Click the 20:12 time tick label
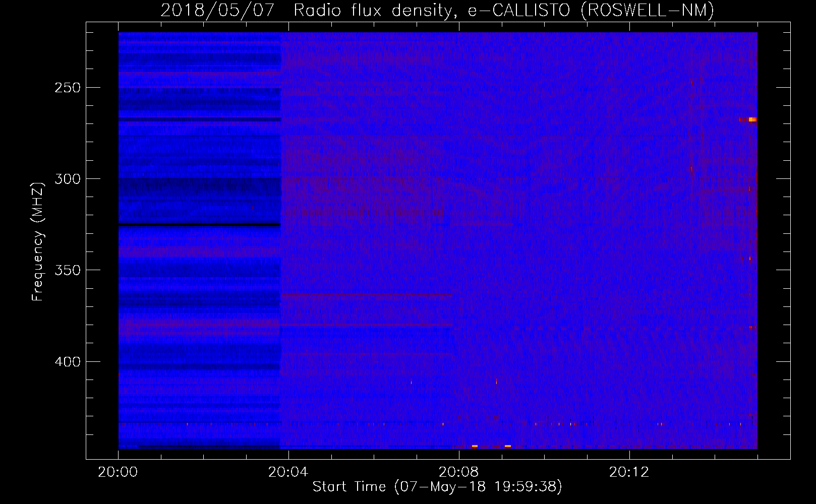Screen dimensions: 816x504 tap(629, 472)
